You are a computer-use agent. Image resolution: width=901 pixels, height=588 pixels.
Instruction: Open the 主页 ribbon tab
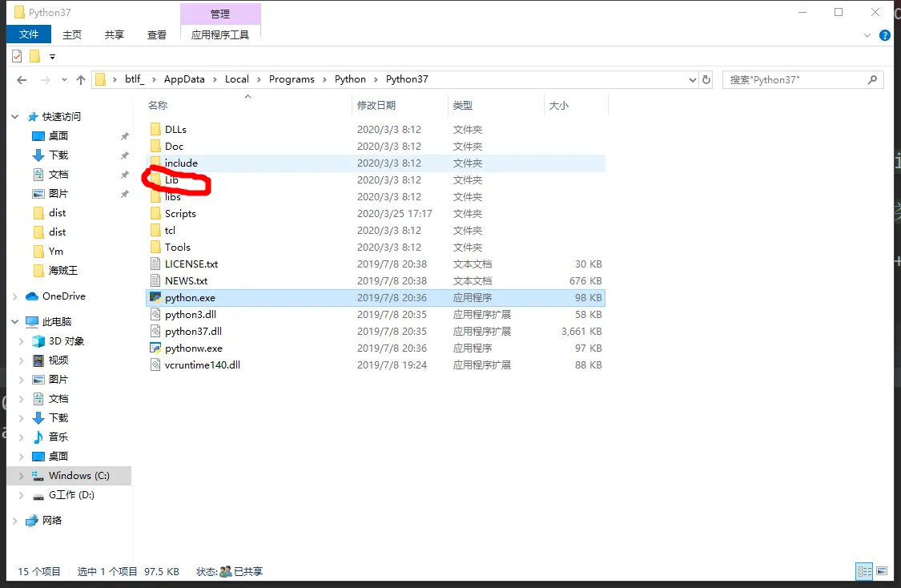[72, 35]
